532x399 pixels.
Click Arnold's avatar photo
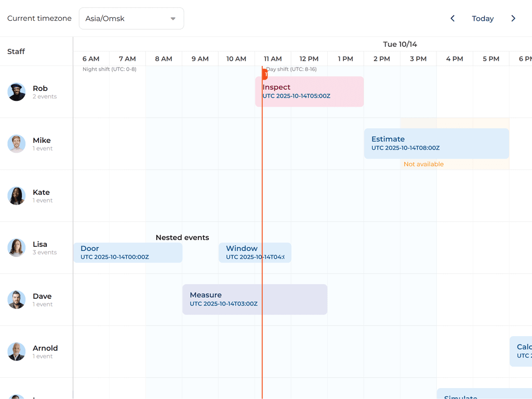[x=17, y=352]
